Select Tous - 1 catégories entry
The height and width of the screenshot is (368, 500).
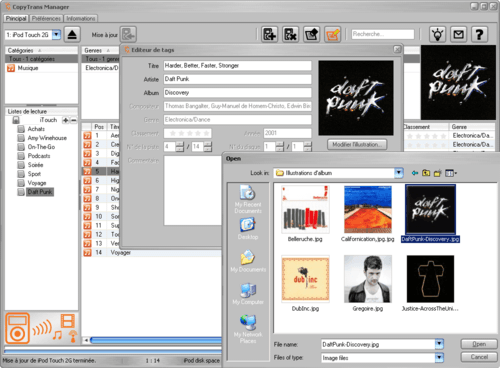click(41, 59)
